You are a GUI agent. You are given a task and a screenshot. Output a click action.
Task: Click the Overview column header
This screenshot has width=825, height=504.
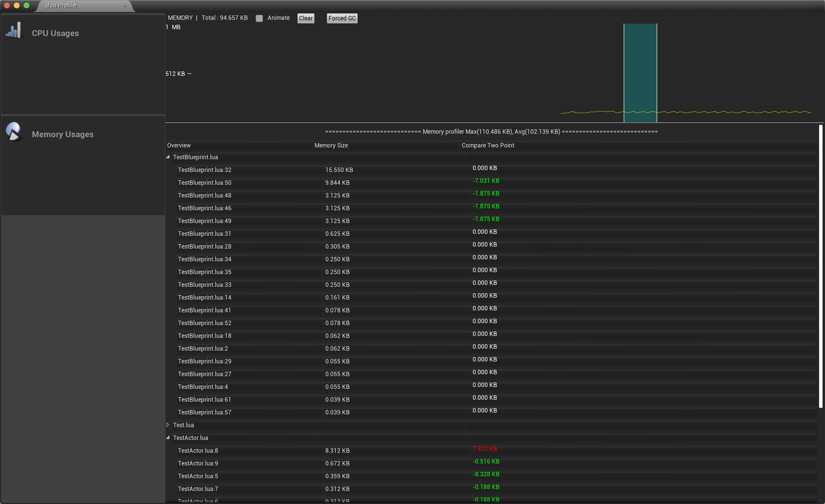click(x=179, y=145)
